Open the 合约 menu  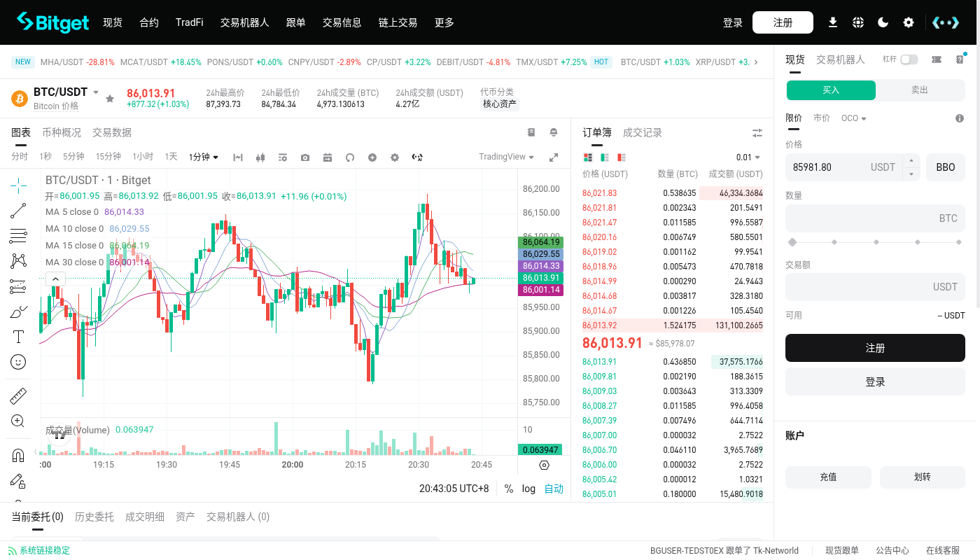149,22
